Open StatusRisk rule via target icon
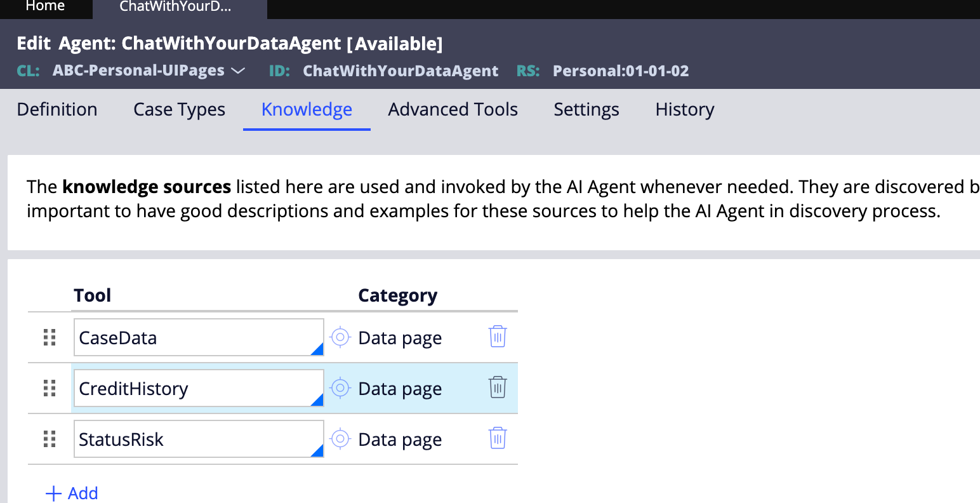The width and height of the screenshot is (980, 503). [x=340, y=439]
